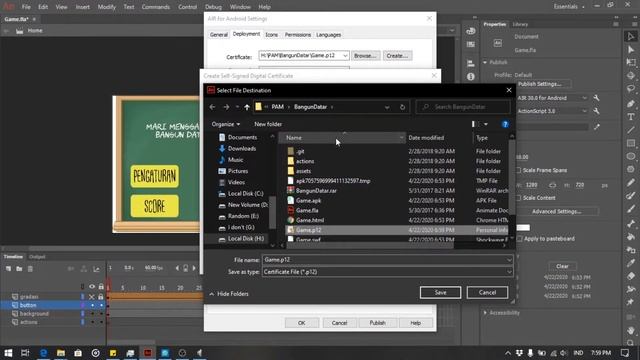This screenshot has height=360, width=640.
Task: Click Save in file destination dialog
Action: 440,292
